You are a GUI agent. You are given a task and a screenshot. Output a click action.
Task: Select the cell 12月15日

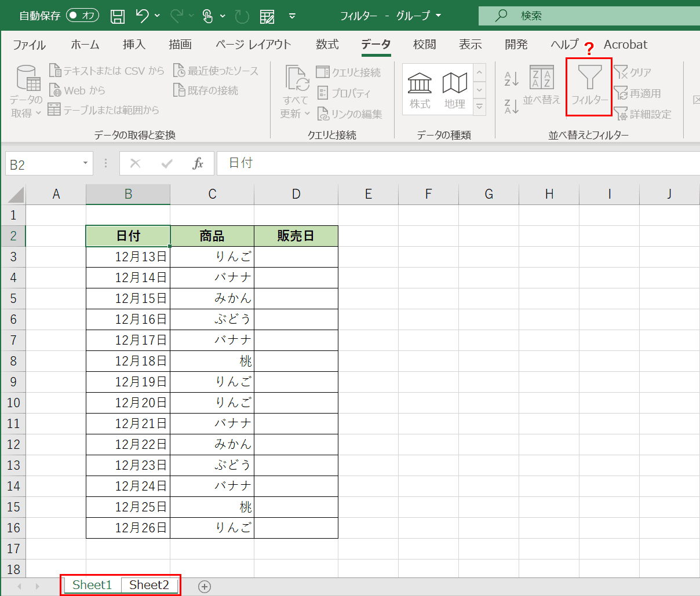(x=128, y=298)
